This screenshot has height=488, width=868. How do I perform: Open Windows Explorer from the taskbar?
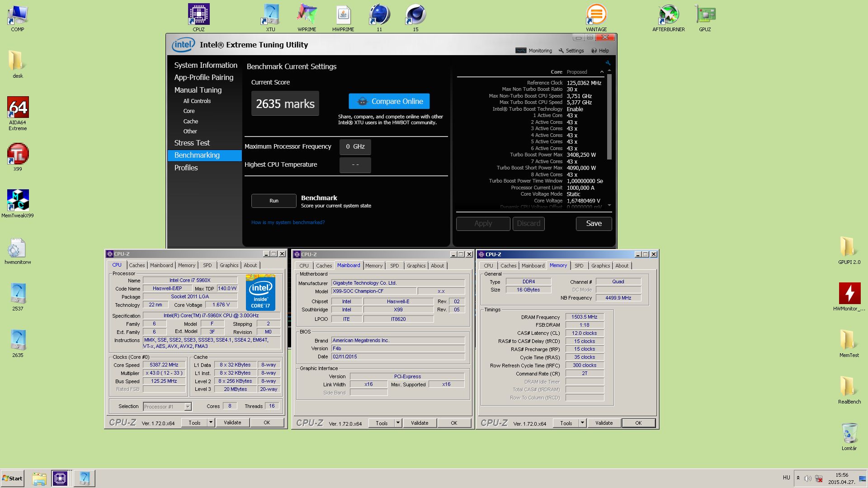click(x=39, y=478)
